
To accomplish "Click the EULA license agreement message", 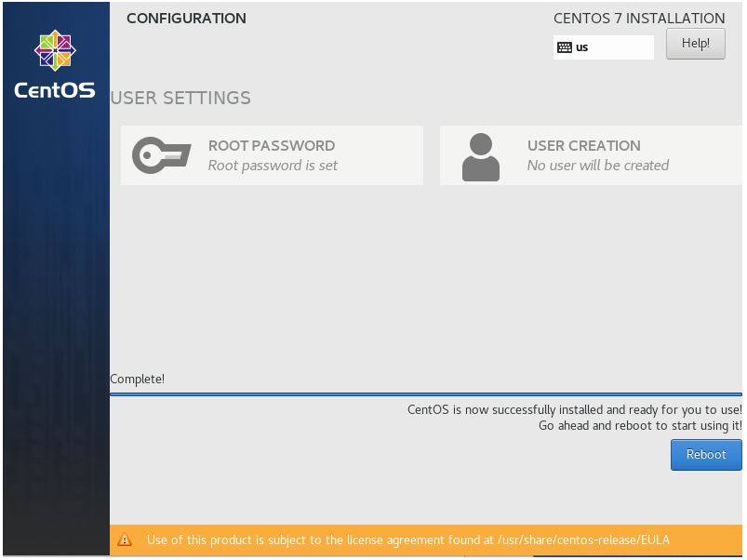I will click(x=407, y=540).
